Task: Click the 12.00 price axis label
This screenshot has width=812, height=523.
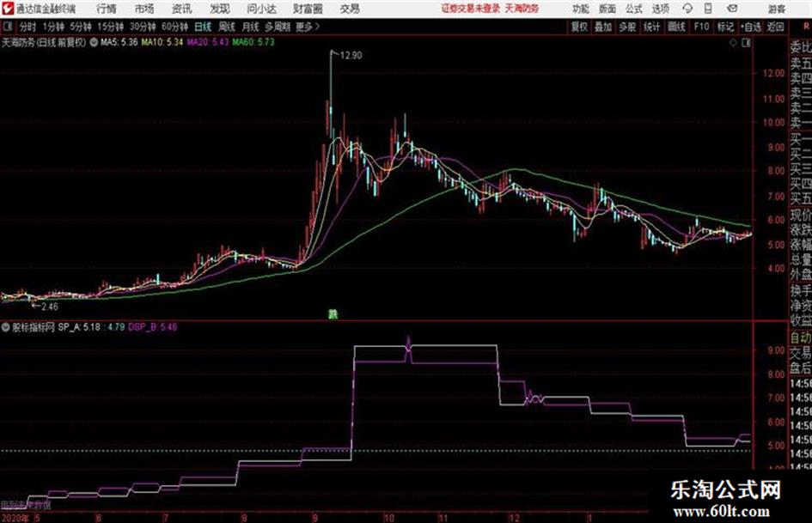Action: 773,74
